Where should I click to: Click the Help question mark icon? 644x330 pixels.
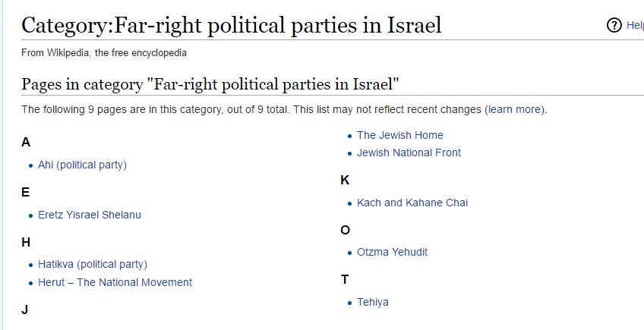(x=614, y=26)
